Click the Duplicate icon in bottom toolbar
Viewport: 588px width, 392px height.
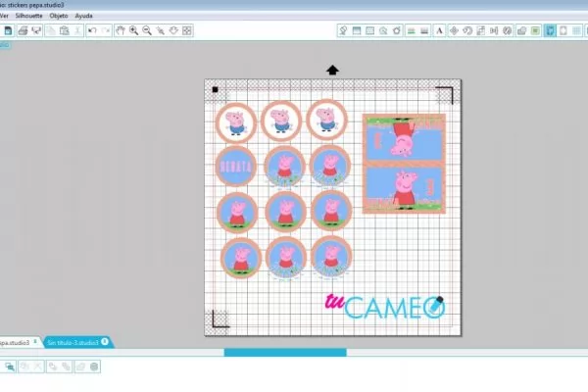(x=53, y=367)
